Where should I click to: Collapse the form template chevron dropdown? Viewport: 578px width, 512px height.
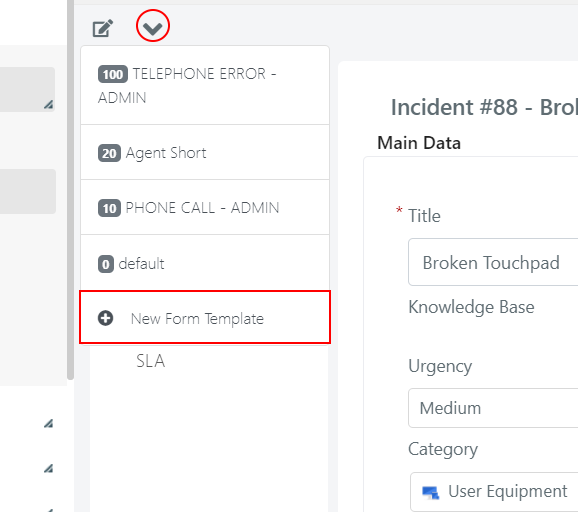coord(153,27)
